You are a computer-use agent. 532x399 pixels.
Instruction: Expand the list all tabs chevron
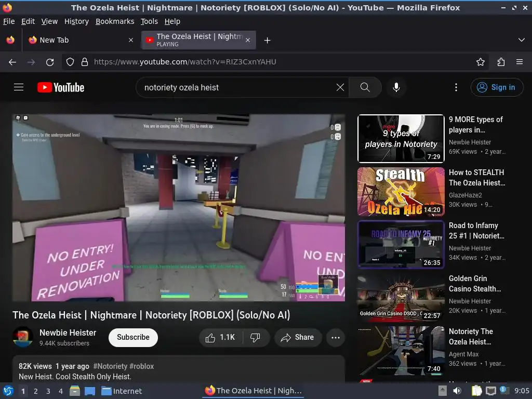(522, 40)
